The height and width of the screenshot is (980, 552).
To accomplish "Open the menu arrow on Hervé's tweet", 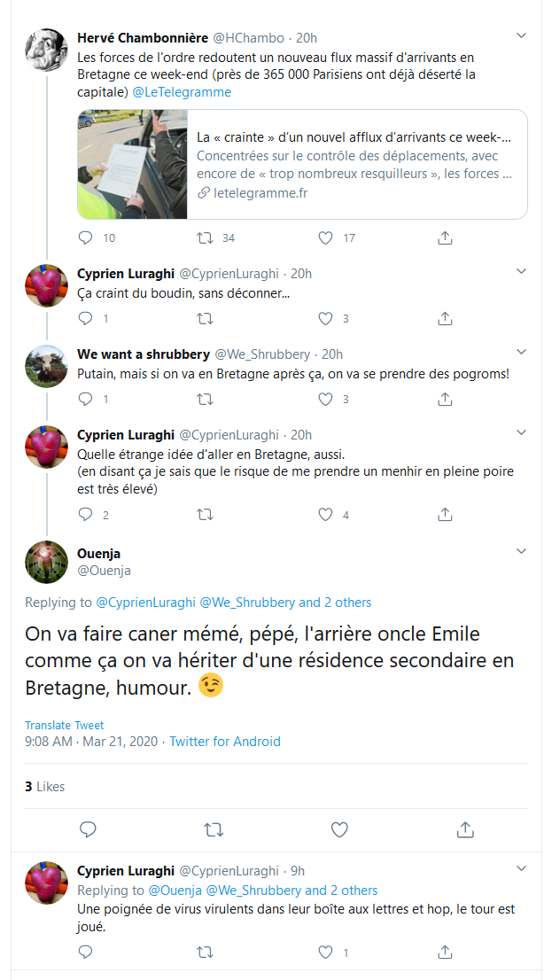I will point(522,35).
